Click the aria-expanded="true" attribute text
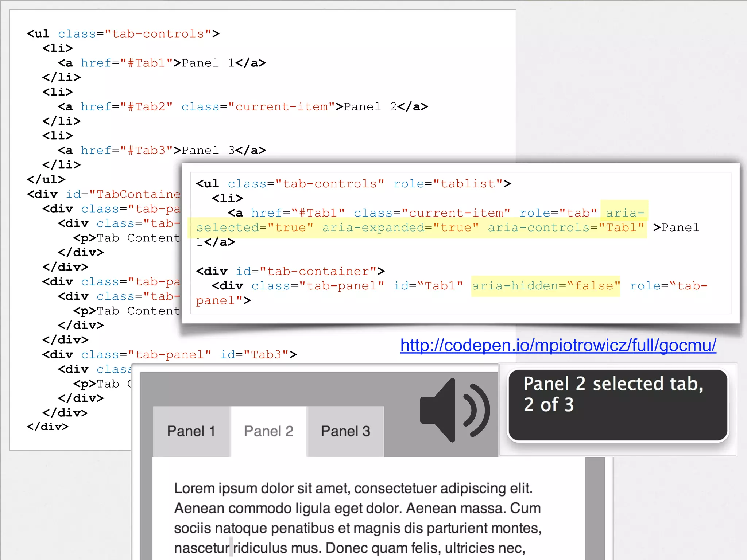The image size is (747, 560). click(400, 227)
